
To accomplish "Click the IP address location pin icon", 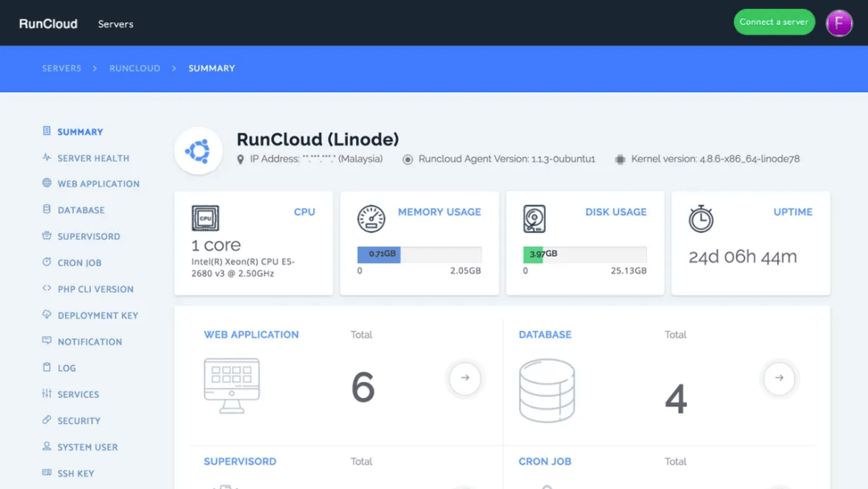I will [240, 159].
